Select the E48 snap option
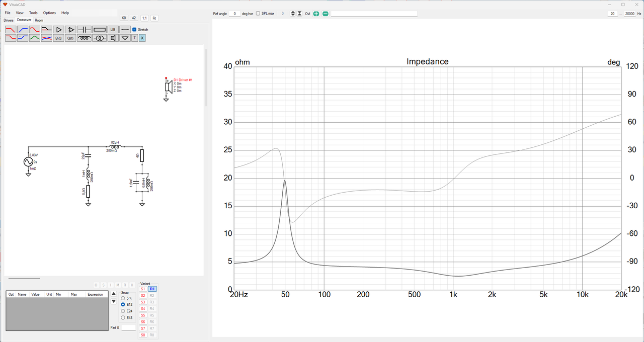The image size is (644, 342). [x=123, y=317]
